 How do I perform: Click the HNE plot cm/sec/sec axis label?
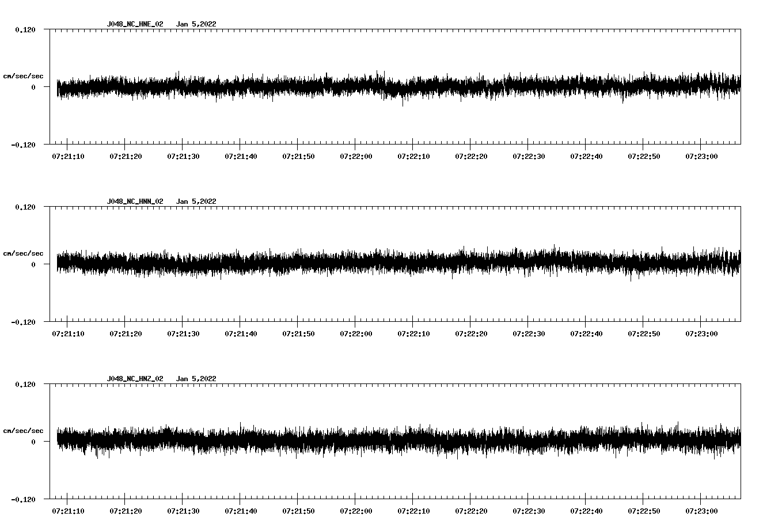pos(23,76)
